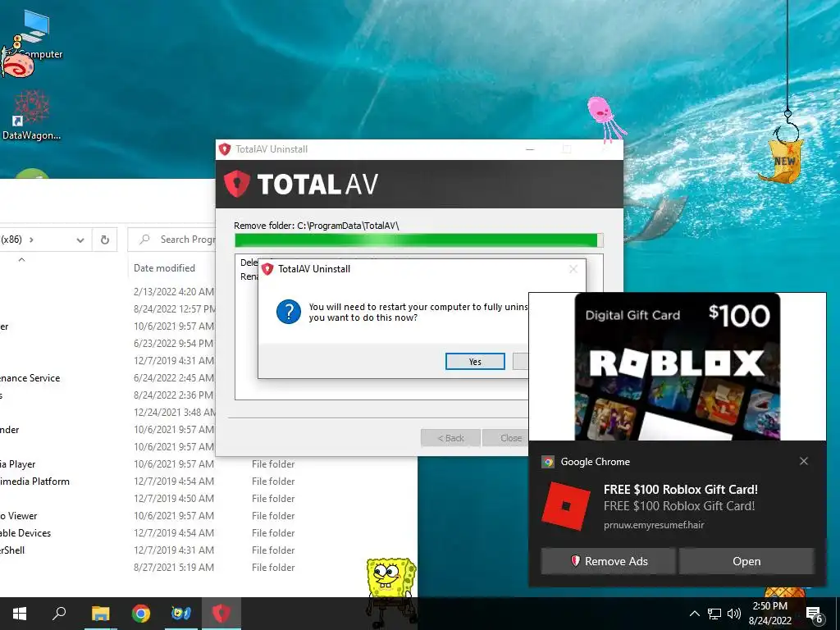The image size is (840, 630).
Task: Click the blue question mark icon
Action: [288, 312]
